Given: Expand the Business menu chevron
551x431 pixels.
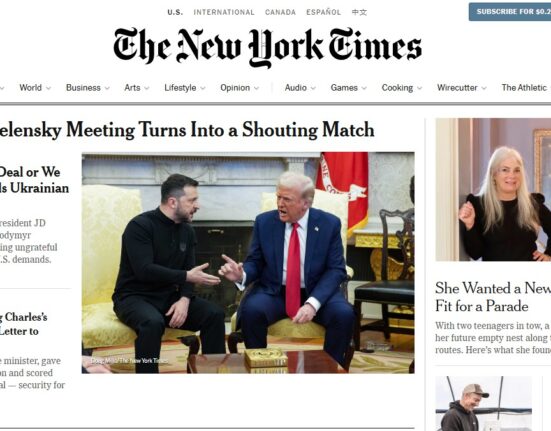Looking at the screenshot, I should (x=107, y=88).
